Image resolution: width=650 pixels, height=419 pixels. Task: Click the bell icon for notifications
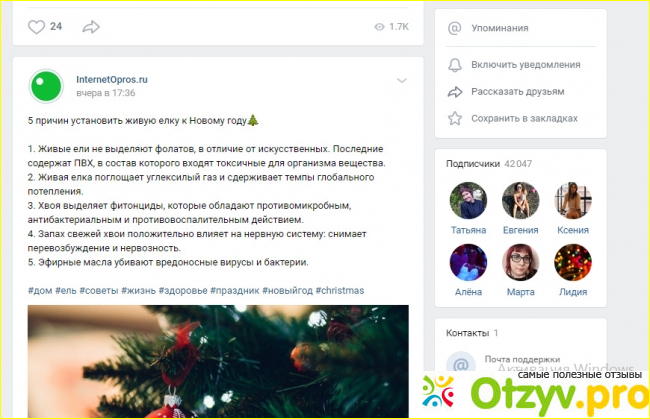(x=455, y=65)
